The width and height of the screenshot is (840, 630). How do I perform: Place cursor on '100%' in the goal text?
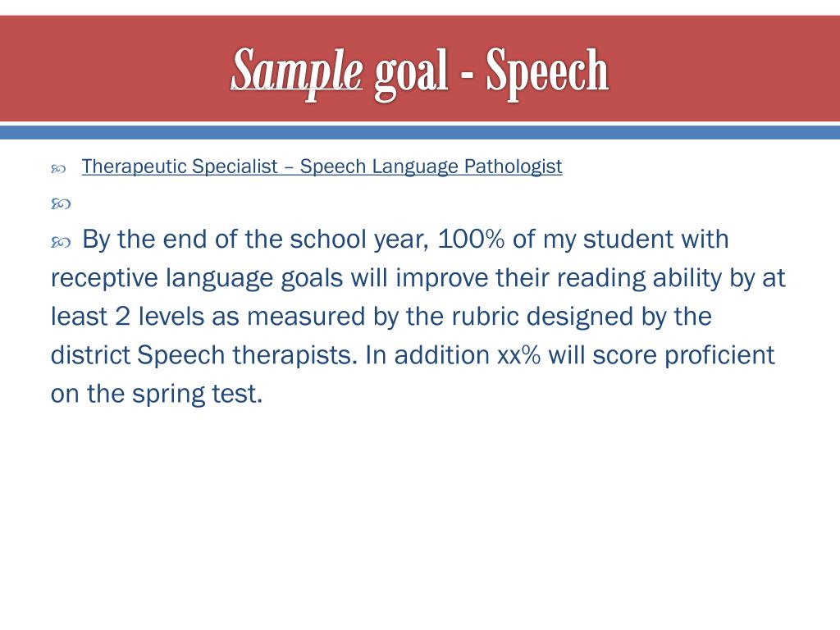coord(471,239)
